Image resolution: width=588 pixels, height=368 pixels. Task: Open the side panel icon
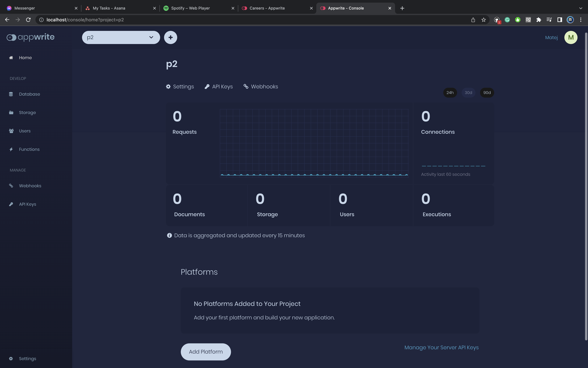[x=560, y=20]
